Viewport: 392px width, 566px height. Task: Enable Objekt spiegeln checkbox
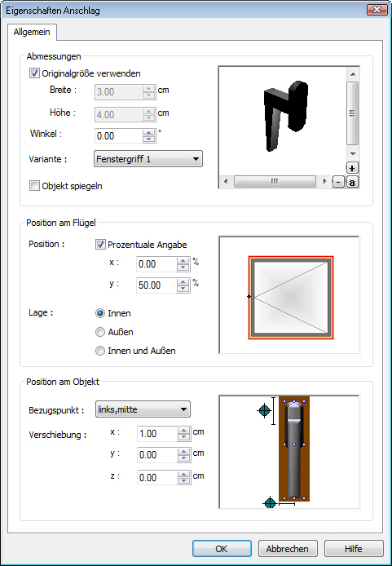click(x=34, y=186)
